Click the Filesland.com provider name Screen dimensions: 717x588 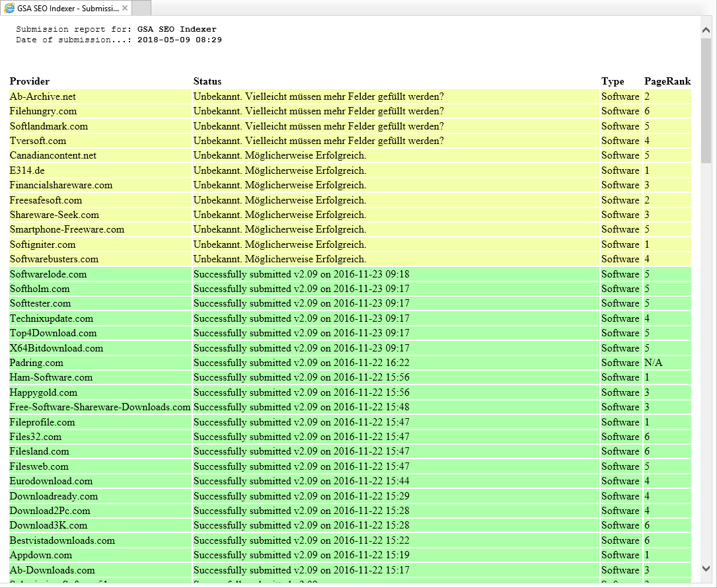40,452
